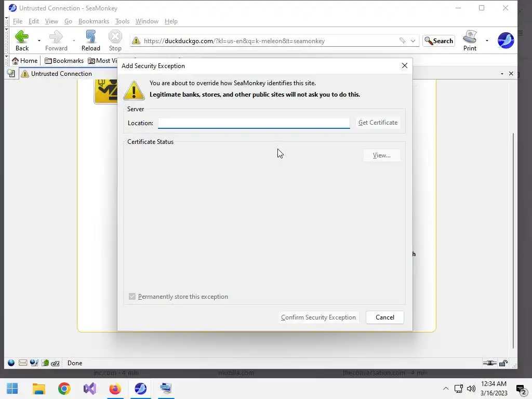Click the SeaMonkey taskbar icon

click(140, 389)
